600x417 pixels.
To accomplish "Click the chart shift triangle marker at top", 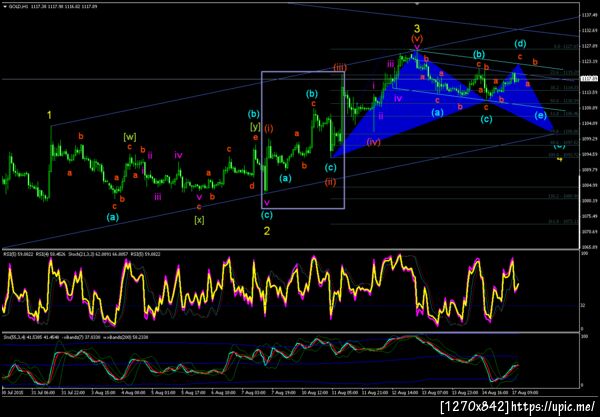I will click(417, 3).
